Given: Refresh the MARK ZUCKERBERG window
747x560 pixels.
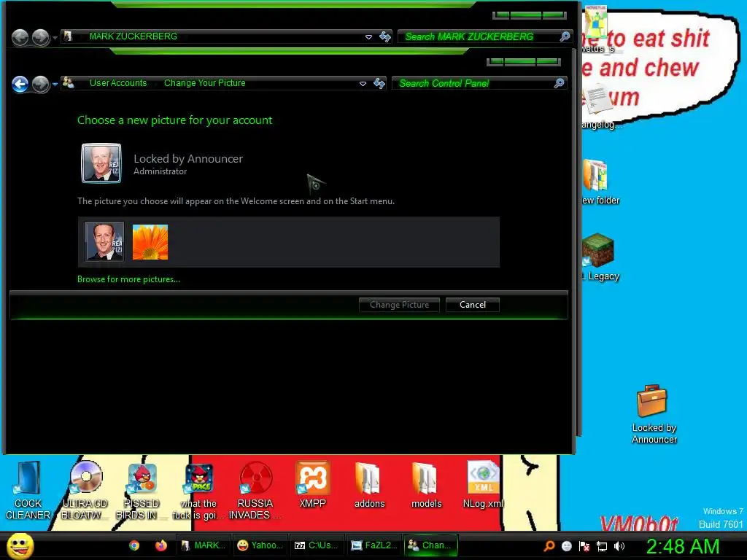Looking at the screenshot, I should coord(385,36).
